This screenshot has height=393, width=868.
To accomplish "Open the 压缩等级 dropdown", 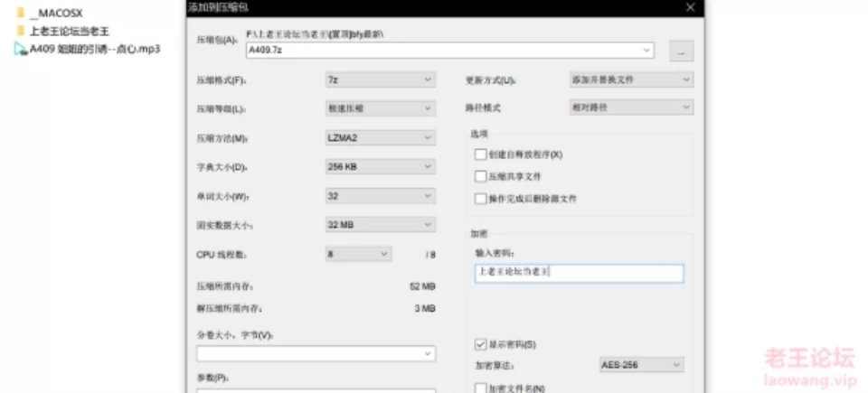I will (x=381, y=108).
